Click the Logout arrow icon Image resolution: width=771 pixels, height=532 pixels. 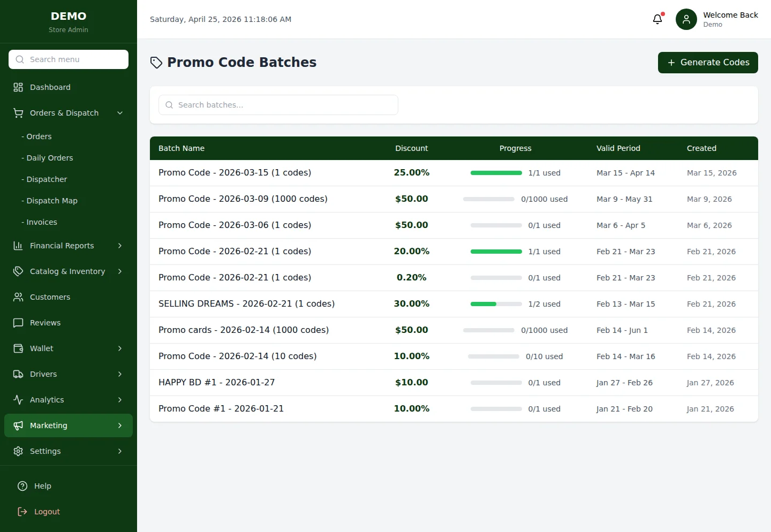point(22,512)
